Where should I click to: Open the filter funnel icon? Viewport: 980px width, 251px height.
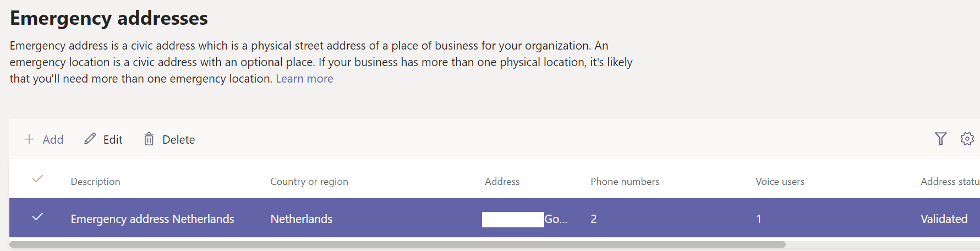[x=940, y=139]
